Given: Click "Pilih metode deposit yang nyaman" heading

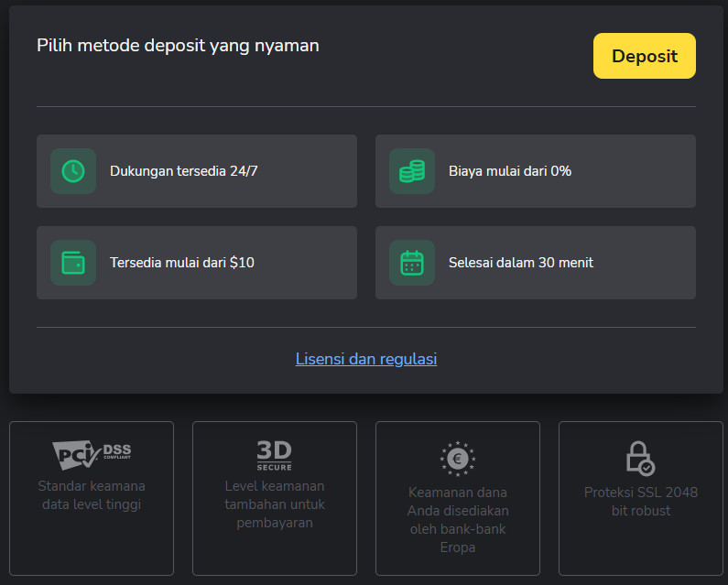Looking at the screenshot, I should [x=178, y=46].
